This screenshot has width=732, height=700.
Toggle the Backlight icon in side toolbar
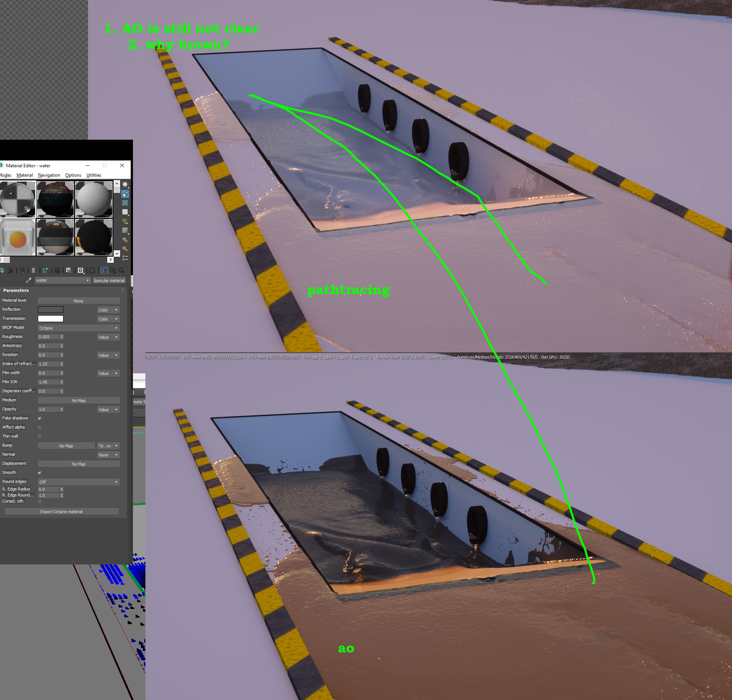125,194
